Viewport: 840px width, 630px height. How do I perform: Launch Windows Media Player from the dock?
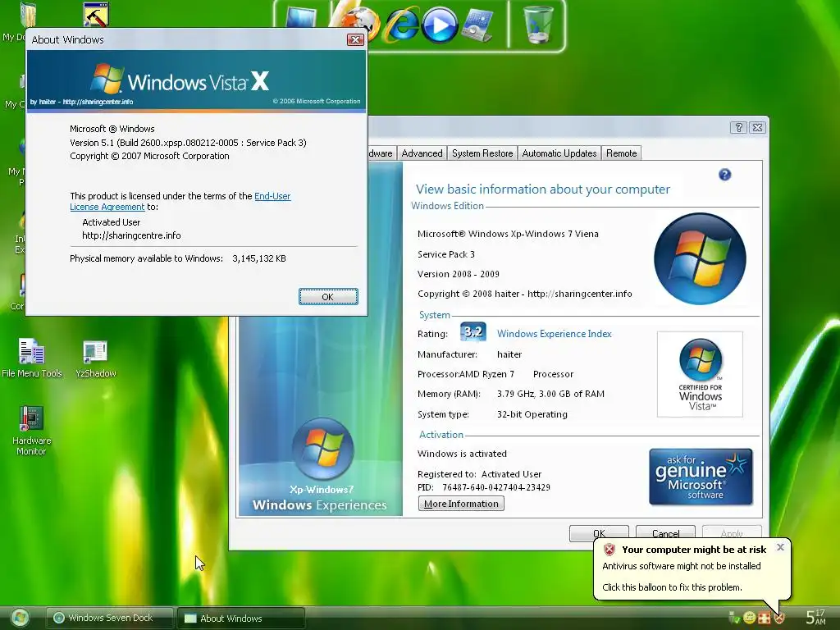click(440, 25)
